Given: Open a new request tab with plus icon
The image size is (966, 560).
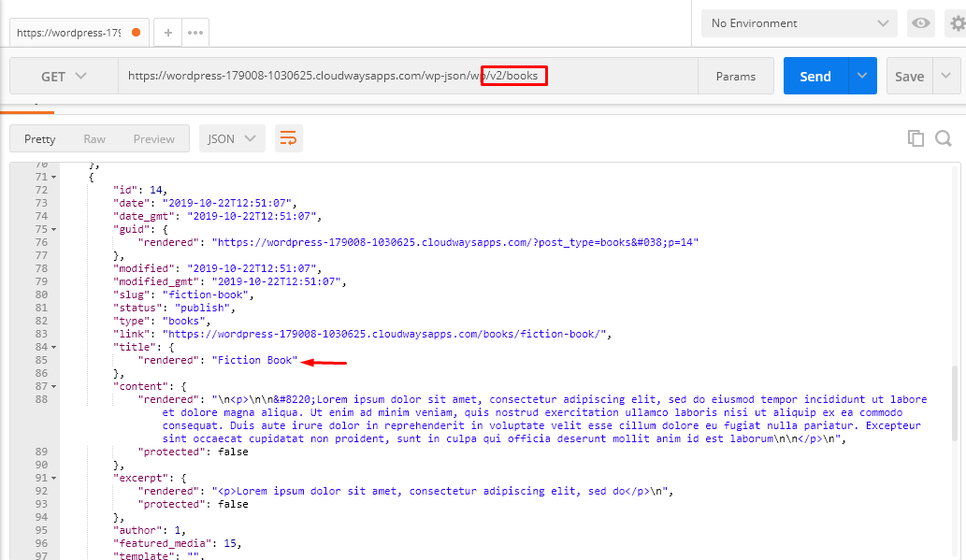Looking at the screenshot, I should (167, 33).
